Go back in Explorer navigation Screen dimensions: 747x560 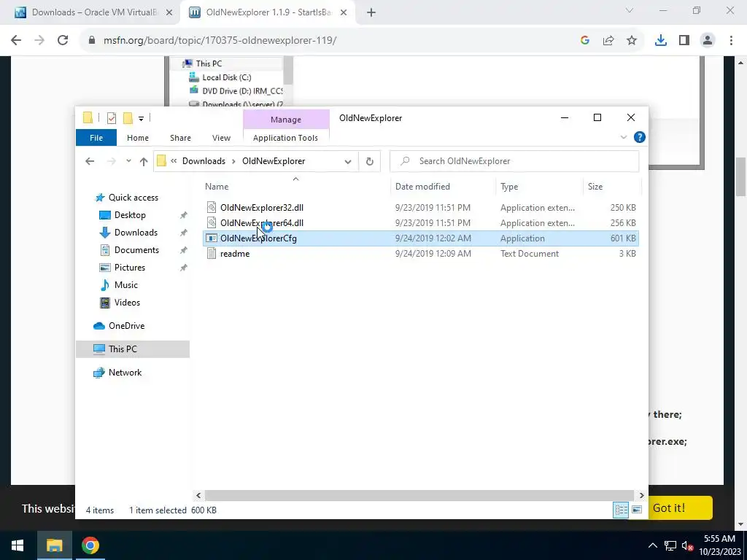coord(90,161)
